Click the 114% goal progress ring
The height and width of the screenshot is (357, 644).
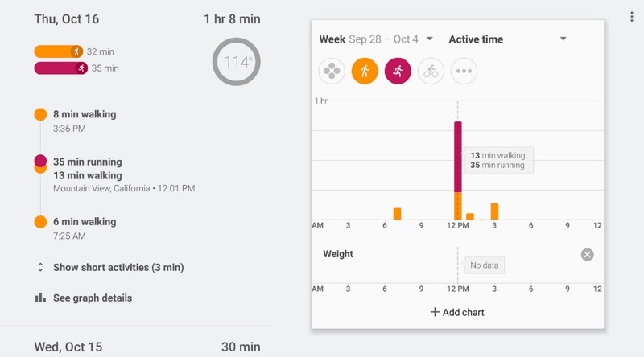[236, 62]
